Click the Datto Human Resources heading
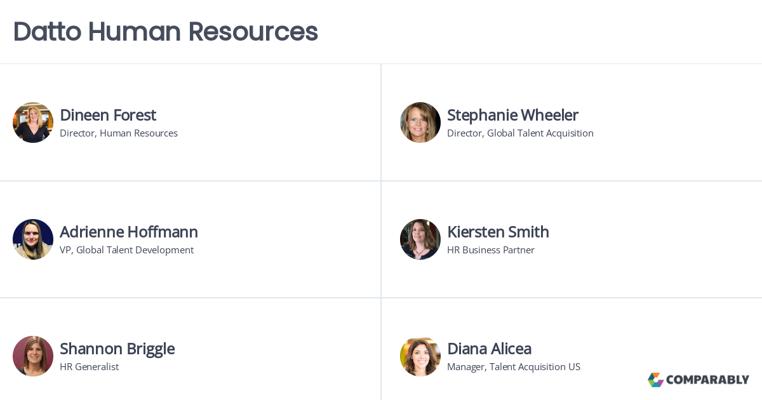The width and height of the screenshot is (762, 400). [166, 32]
